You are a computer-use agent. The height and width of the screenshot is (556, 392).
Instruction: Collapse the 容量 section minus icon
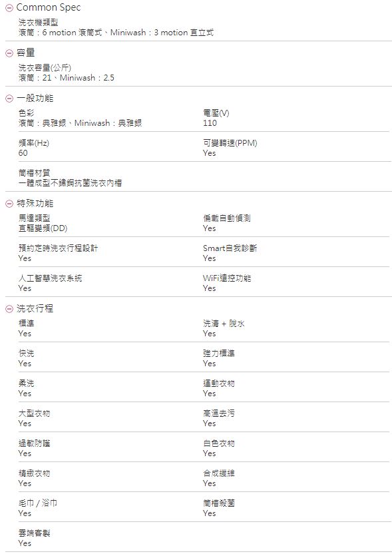[9, 53]
